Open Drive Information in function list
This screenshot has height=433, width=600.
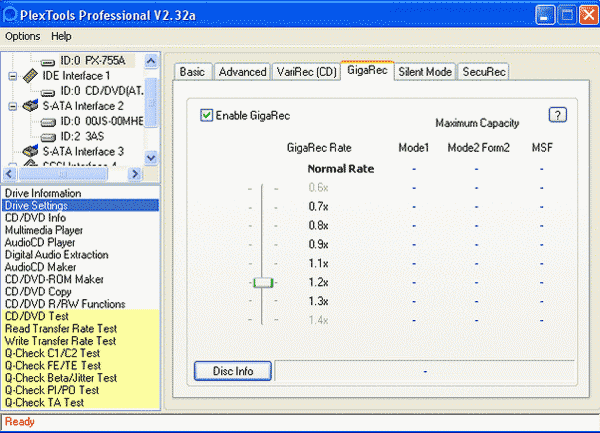80,193
